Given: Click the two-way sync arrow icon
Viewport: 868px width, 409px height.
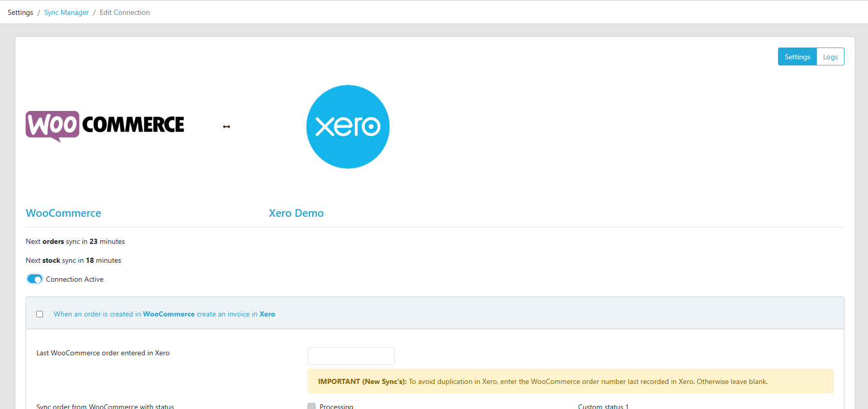Looking at the screenshot, I should (x=227, y=127).
